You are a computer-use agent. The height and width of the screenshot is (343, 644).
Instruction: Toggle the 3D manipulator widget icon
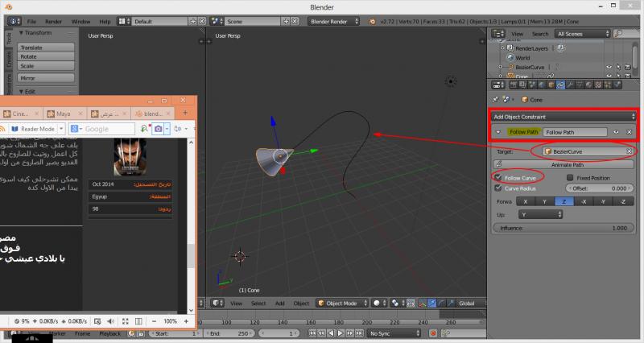[422, 303]
